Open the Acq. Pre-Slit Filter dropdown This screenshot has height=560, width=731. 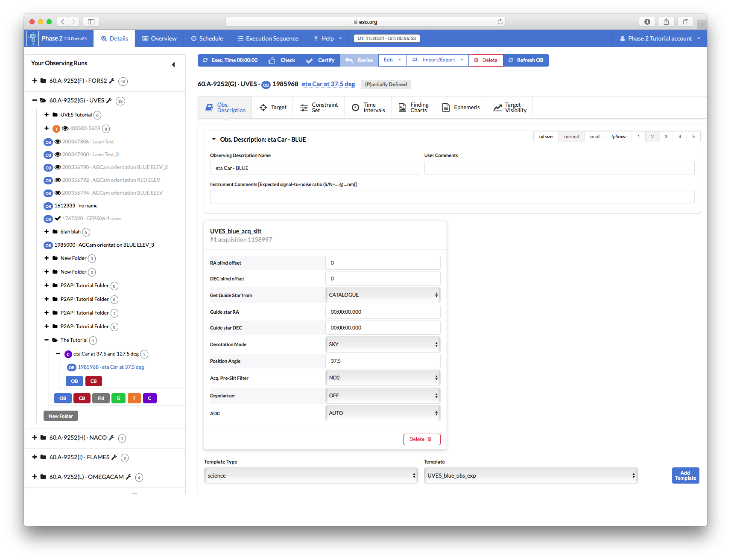coord(383,378)
